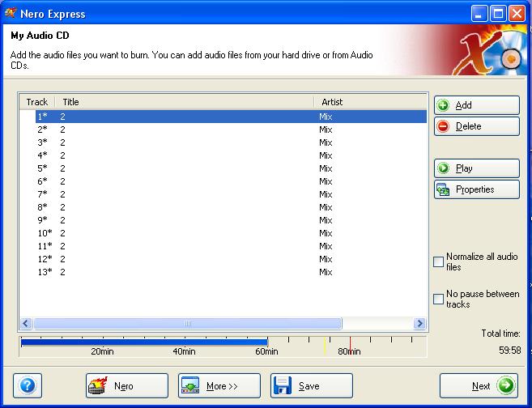Select track 11* row
532x408 pixels.
pos(231,246)
